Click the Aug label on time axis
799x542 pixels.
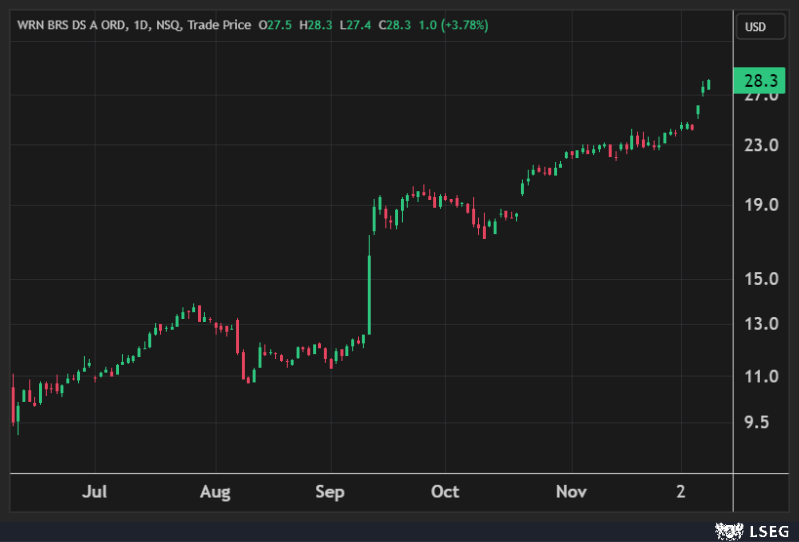pos(215,492)
